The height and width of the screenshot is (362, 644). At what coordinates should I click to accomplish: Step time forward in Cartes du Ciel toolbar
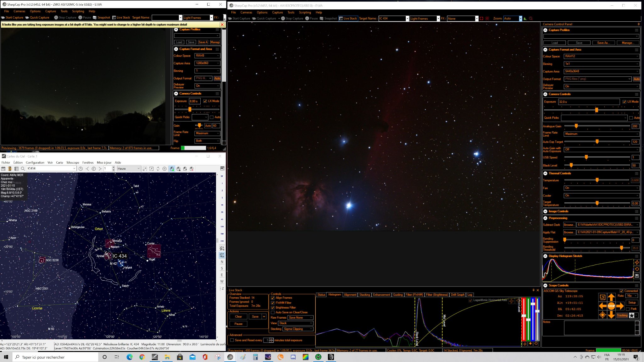(100, 169)
